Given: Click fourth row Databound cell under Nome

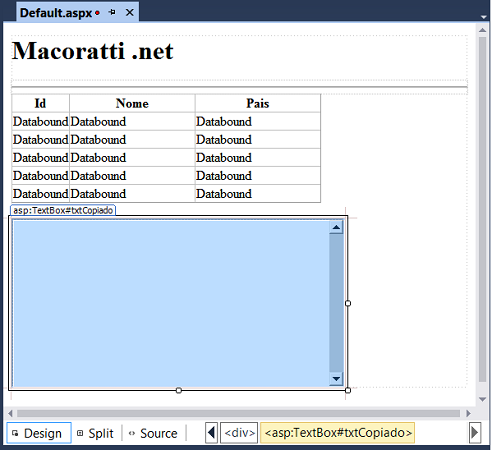Looking at the screenshot, I should point(132,176).
